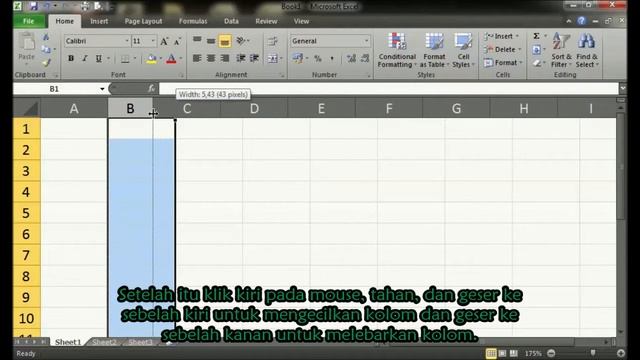640x360 pixels.
Task: Switch to the Sheet2 tab
Action: [x=104, y=342]
